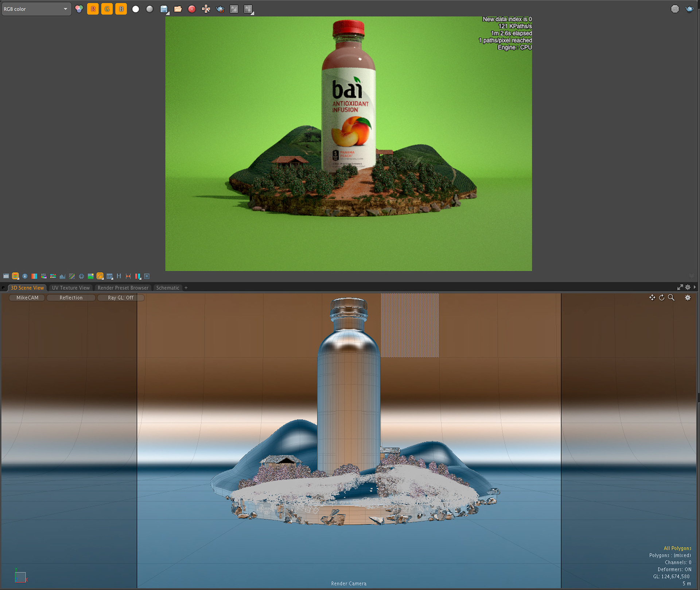Click the Ray GL: Off button
This screenshot has height=590, width=700.
(121, 298)
